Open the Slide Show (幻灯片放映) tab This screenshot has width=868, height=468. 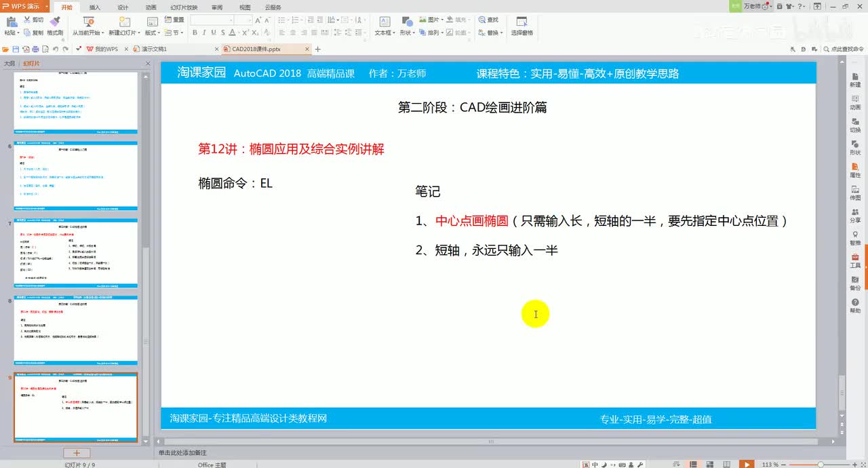(184, 7)
